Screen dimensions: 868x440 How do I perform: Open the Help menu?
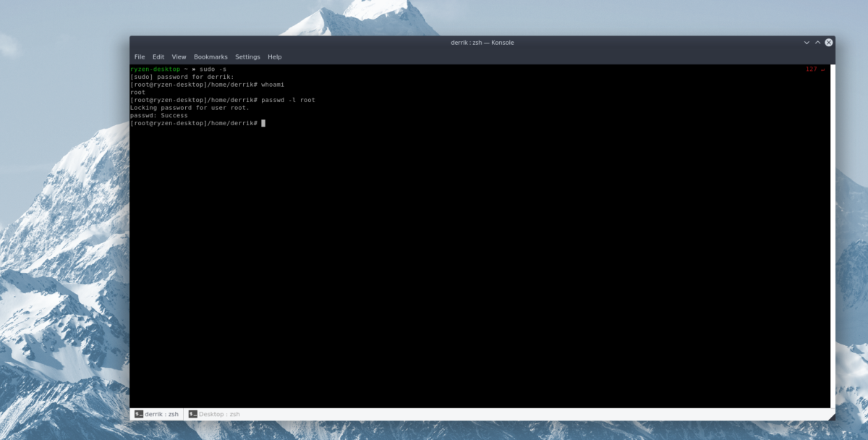(274, 56)
